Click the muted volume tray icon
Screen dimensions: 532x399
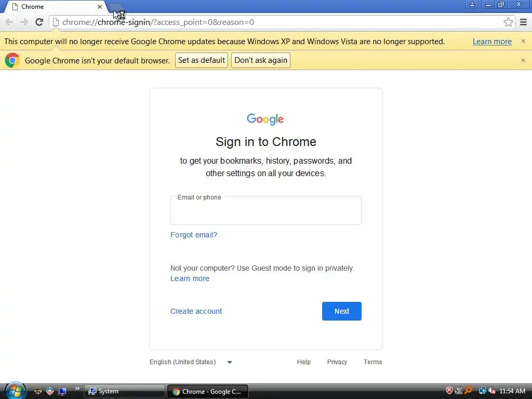pos(491,391)
